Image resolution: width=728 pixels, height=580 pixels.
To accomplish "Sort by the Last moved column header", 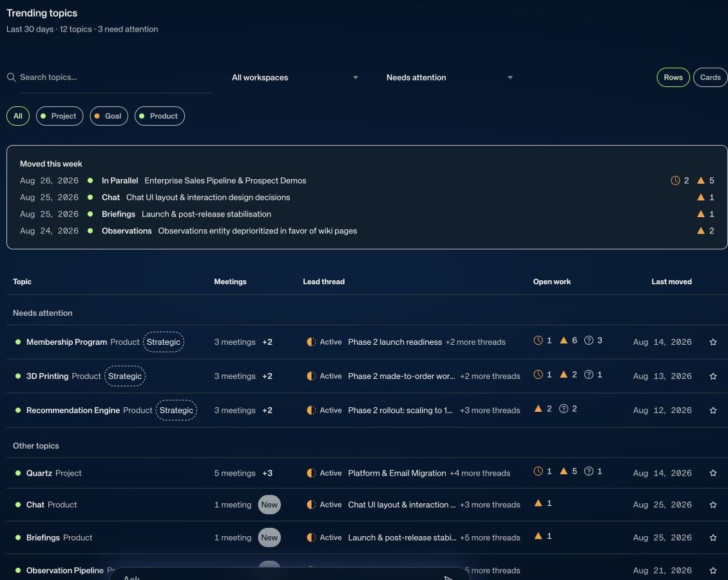I will pos(671,282).
